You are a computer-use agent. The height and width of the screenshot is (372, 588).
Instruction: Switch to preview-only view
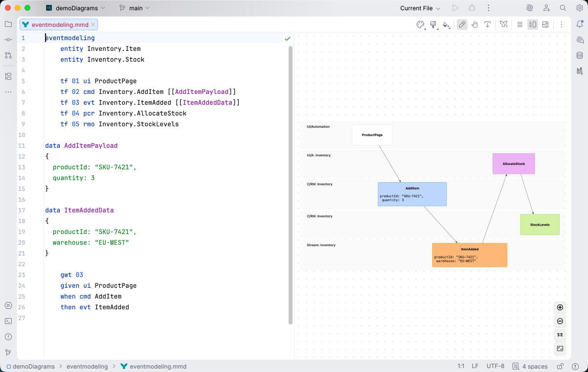point(545,24)
